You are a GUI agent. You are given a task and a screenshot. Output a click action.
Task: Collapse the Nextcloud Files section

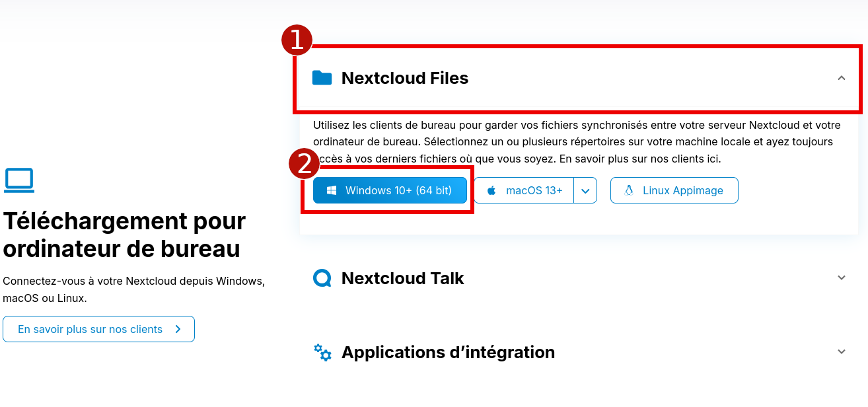coord(842,78)
